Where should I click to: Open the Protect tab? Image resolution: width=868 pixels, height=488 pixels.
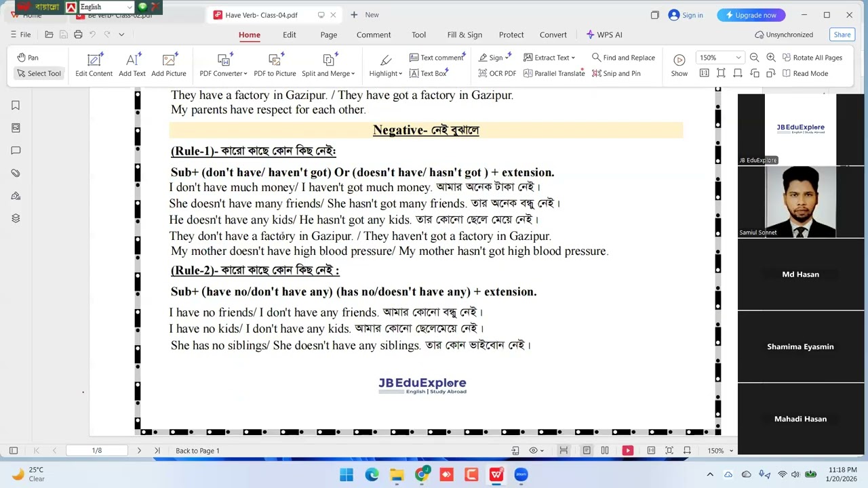point(511,35)
